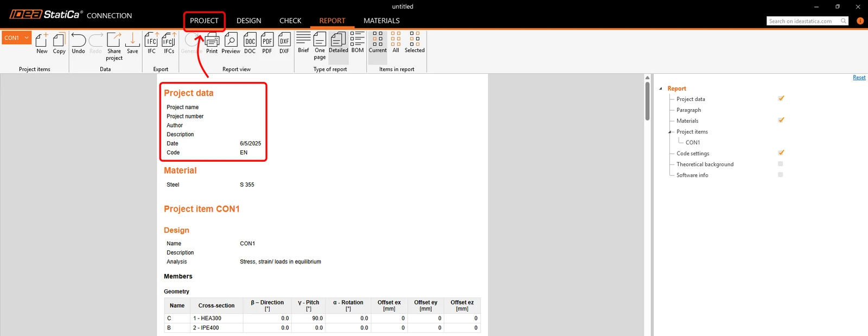Viewport: 868px width, 336px height.
Task: Select BOM report type
Action: (x=358, y=42)
